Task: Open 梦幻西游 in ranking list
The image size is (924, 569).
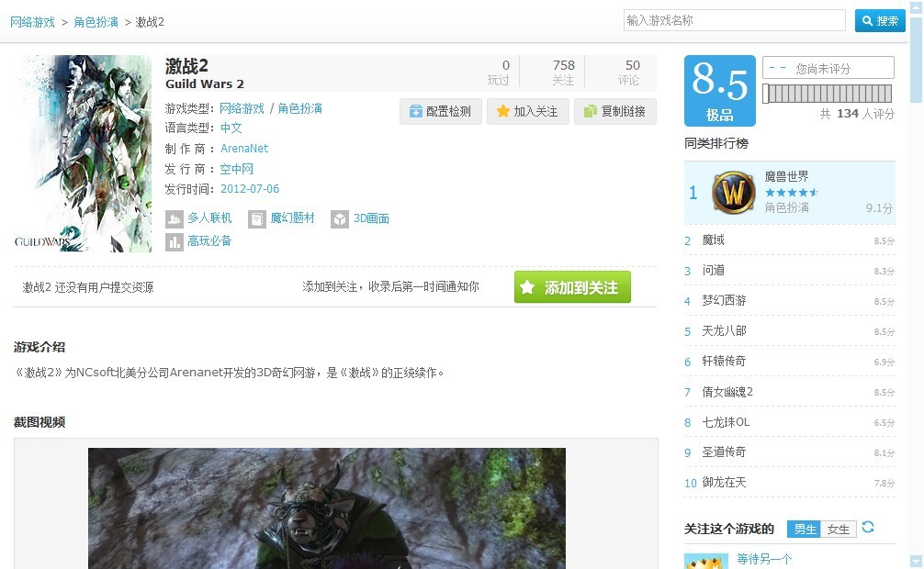Action: click(724, 300)
